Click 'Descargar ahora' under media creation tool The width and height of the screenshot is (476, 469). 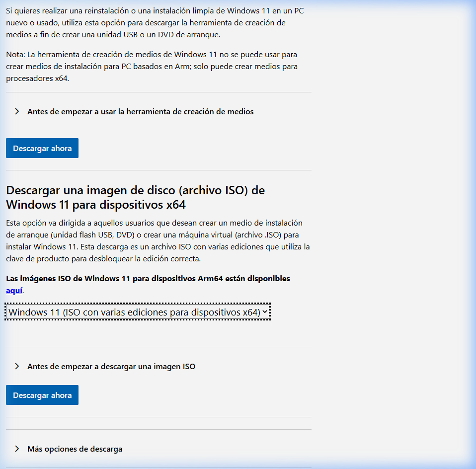(x=42, y=148)
